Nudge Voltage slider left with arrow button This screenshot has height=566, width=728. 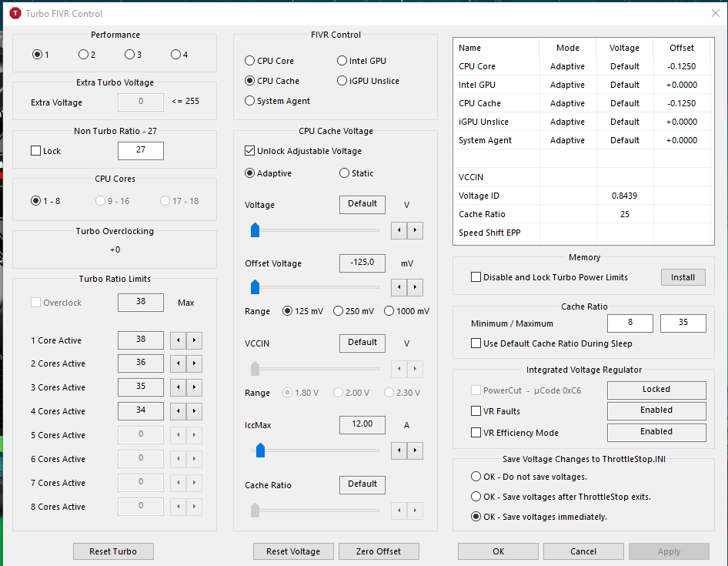click(x=399, y=230)
